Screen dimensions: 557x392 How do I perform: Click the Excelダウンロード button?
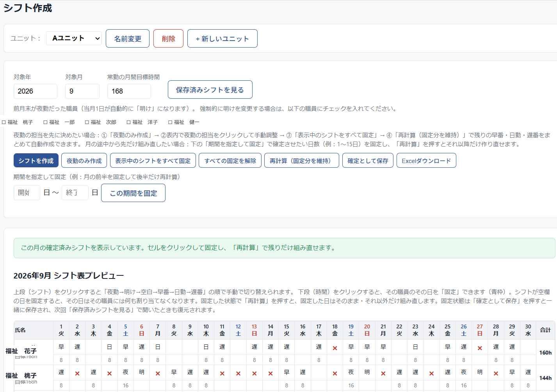426,161
